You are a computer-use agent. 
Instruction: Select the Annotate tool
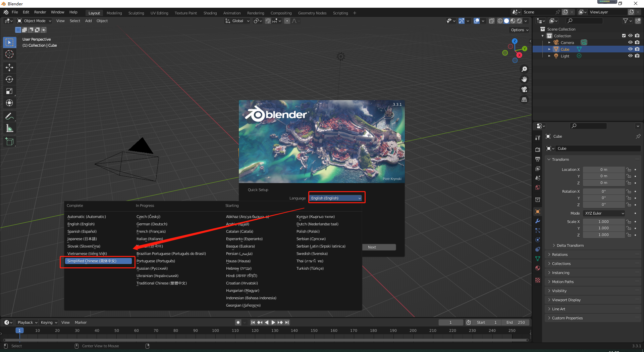click(x=10, y=116)
